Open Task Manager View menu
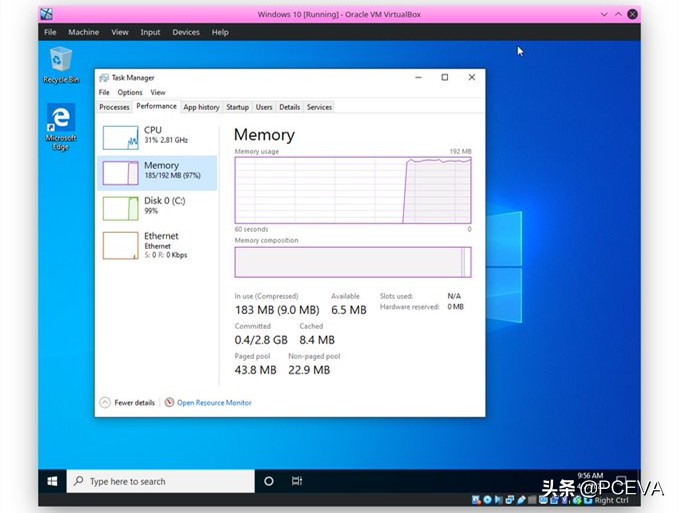Screen dimensions: 679x513 (x=158, y=92)
